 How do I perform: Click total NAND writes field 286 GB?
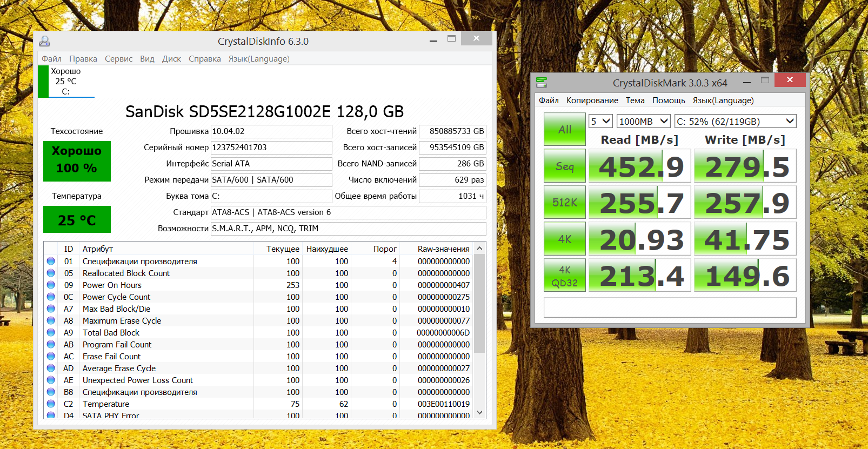[x=453, y=164]
